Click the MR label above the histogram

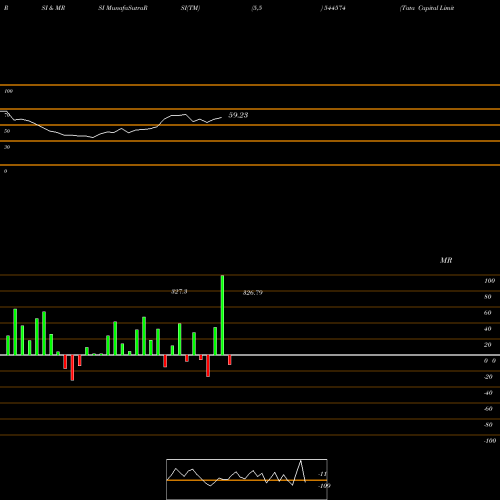446,260
